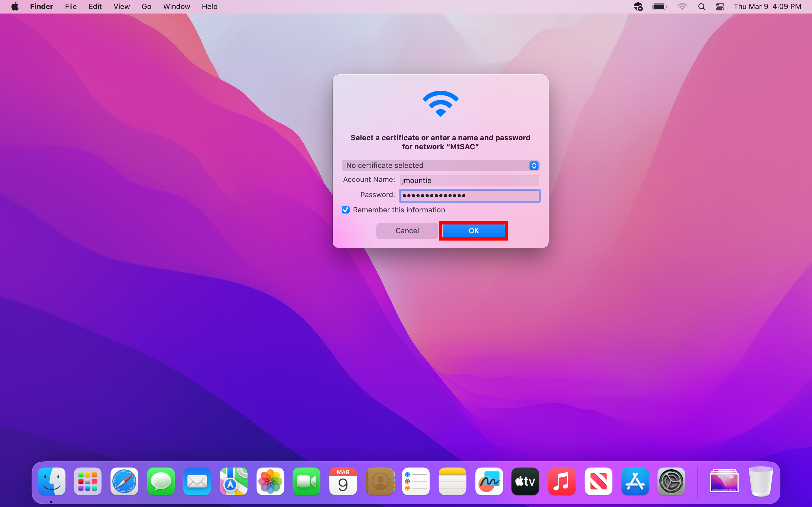The width and height of the screenshot is (812, 507).
Task: Cancel the WiFi network login
Action: 407,230
